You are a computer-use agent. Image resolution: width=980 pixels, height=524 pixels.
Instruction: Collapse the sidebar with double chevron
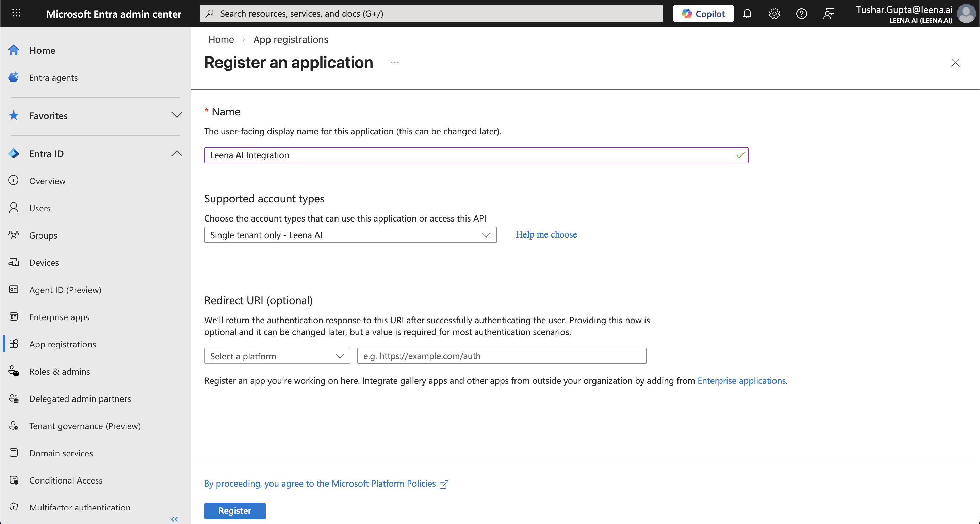[174, 519]
